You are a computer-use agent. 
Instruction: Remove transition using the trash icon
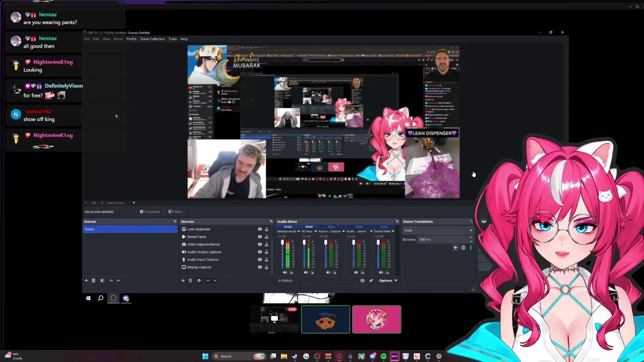[463, 247]
